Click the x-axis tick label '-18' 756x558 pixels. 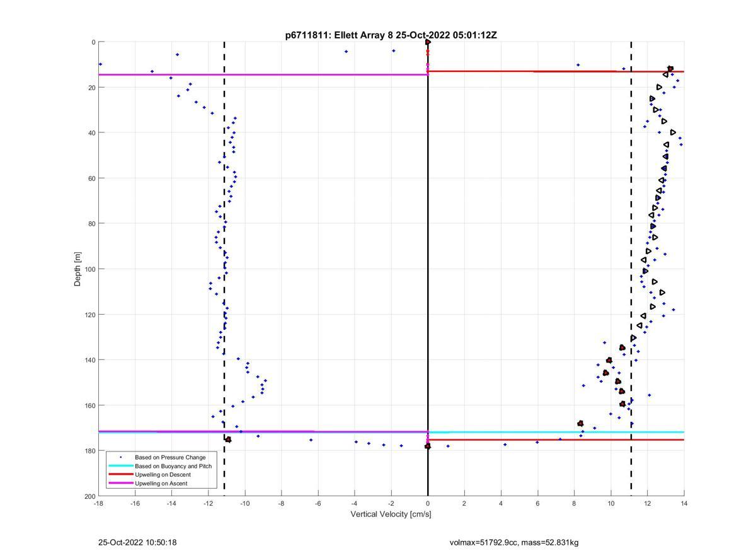98,503
